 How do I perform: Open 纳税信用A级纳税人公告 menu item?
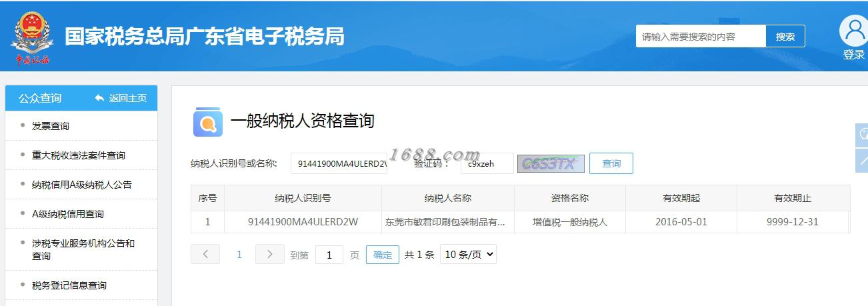(82, 185)
